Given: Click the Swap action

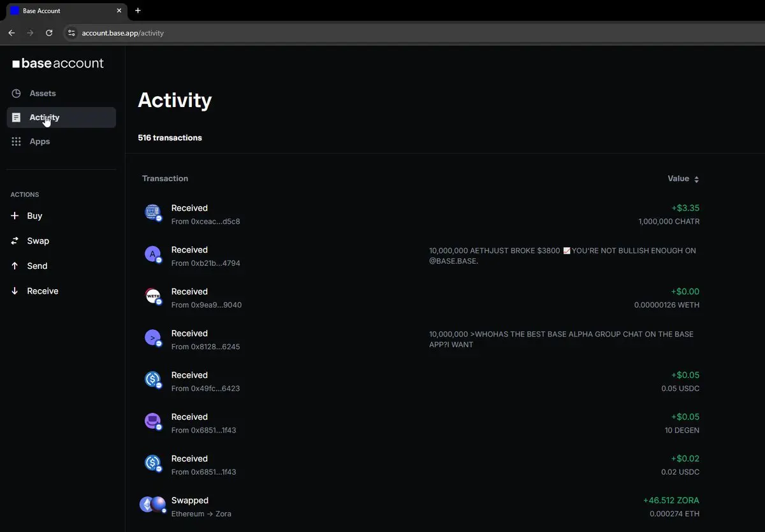Looking at the screenshot, I should 38,241.
